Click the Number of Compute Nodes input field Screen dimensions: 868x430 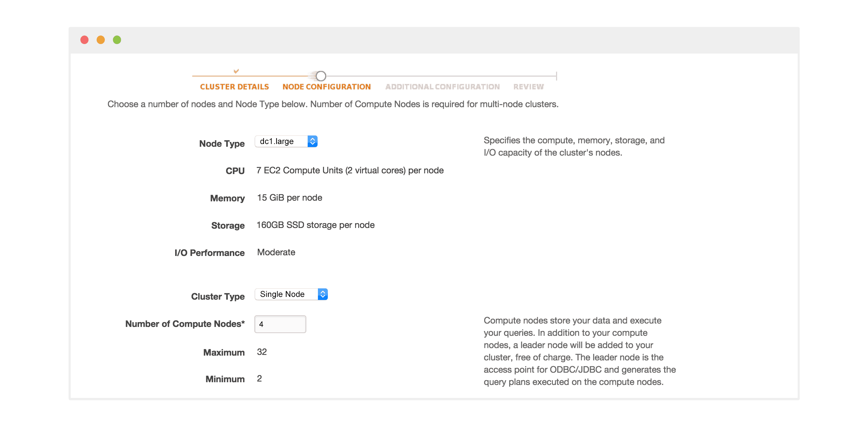click(280, 324)
